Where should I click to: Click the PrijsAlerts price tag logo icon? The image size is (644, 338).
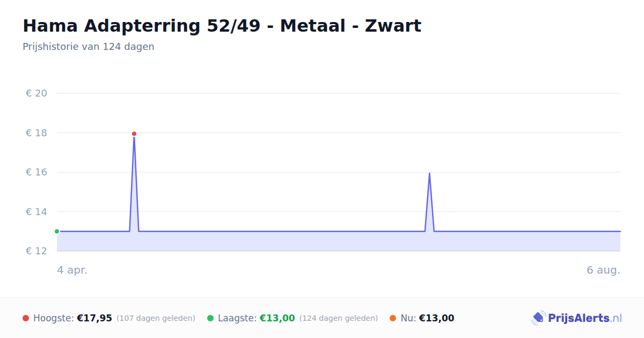[x=538, y=318]
